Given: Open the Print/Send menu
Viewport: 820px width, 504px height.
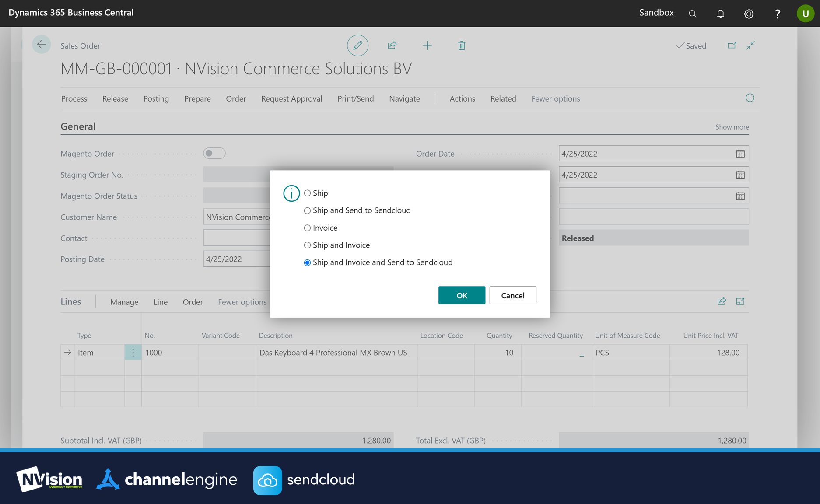Looking at the screenshot, I should pyautogui.click(x=355, y=98).
